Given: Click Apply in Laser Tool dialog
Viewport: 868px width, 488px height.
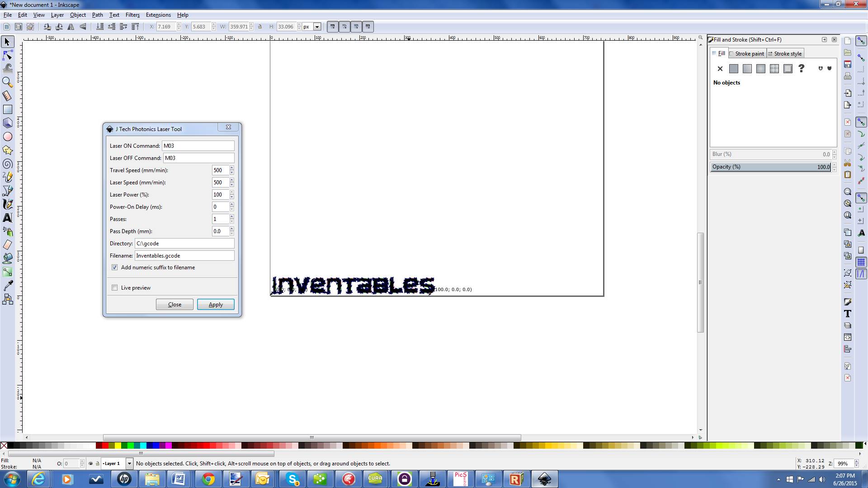Looking at the screenshot, I should [x=216, y=305].
